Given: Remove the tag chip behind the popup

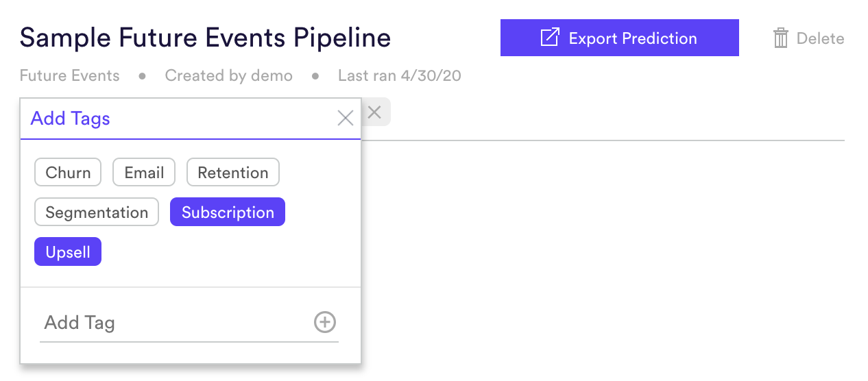Looking at the screenshot, I should (374, 112).
